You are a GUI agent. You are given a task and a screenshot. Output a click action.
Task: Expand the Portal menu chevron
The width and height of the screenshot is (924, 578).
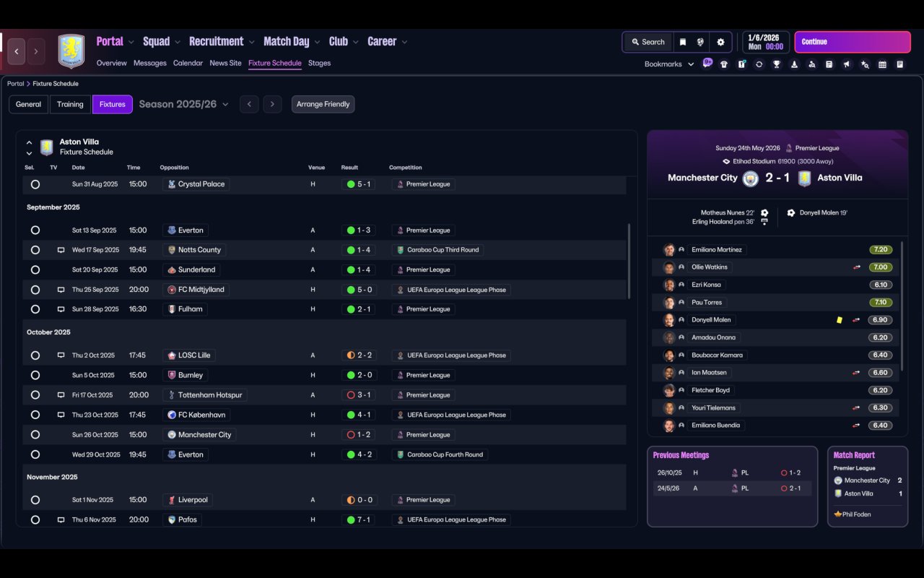[130, 42]
